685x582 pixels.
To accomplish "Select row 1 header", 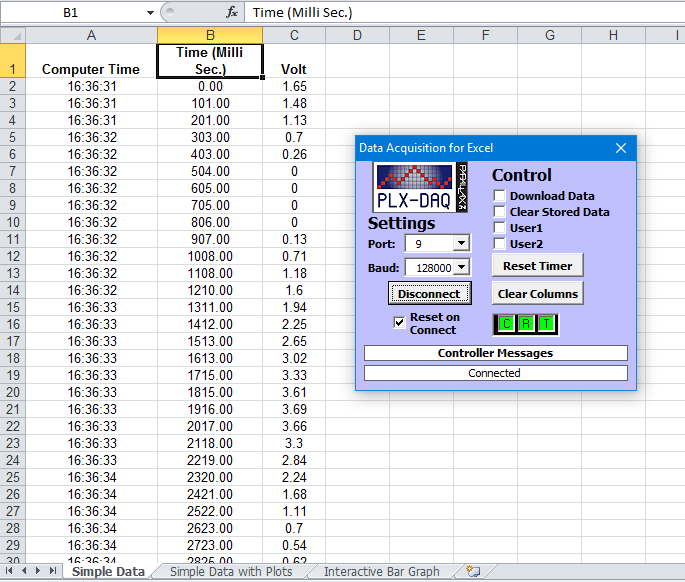I will (x=13, y=61).
